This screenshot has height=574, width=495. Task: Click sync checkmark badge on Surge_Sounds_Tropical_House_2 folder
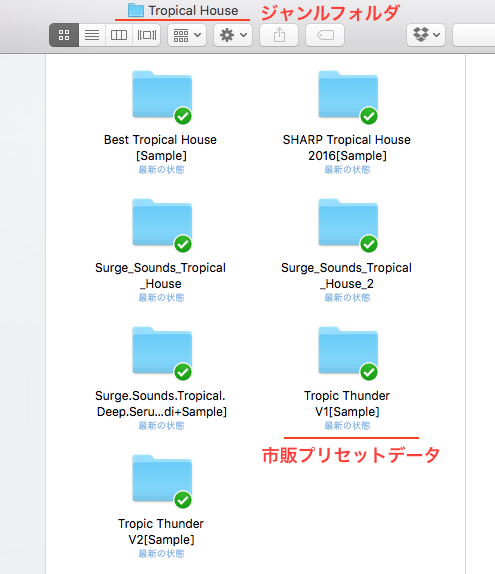point(369,244)
